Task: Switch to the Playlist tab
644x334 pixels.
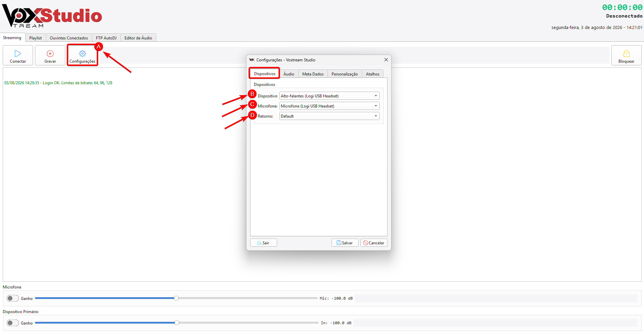Action: 35,38
